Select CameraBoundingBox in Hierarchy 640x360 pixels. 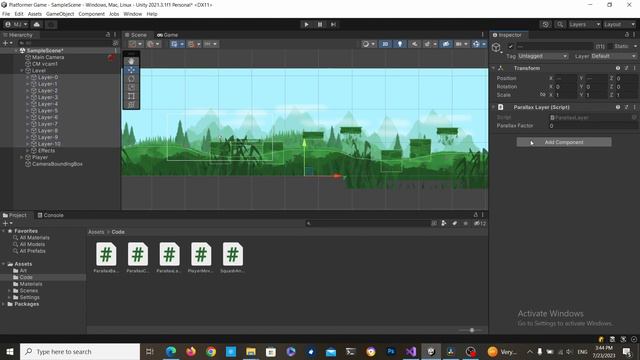[57, 164]
